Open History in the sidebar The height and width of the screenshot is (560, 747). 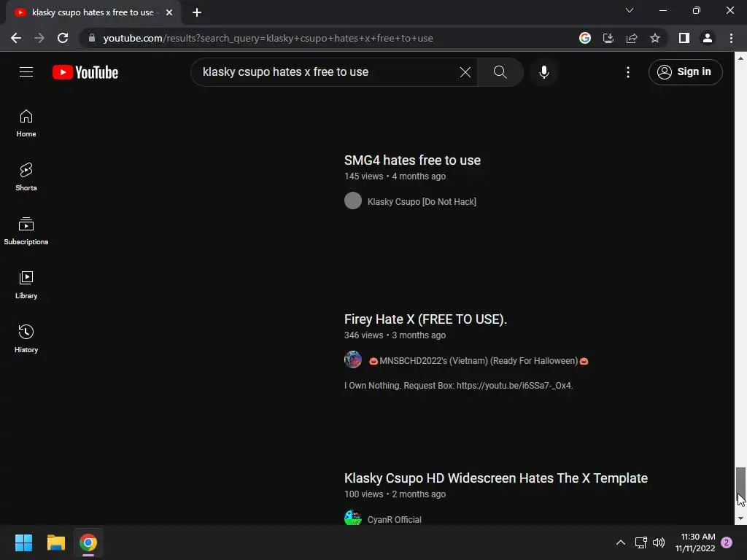pyautogui.click(x=26, y=338)
